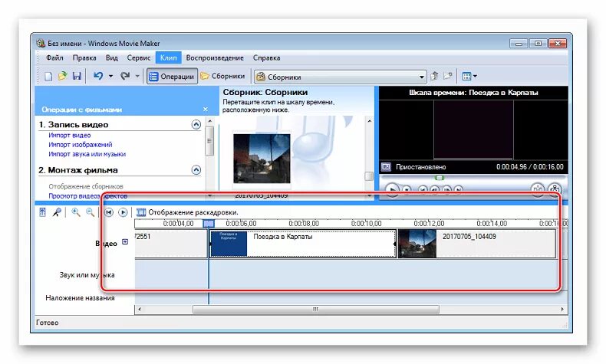Zoom out the timeline

[x=90, y=212]
